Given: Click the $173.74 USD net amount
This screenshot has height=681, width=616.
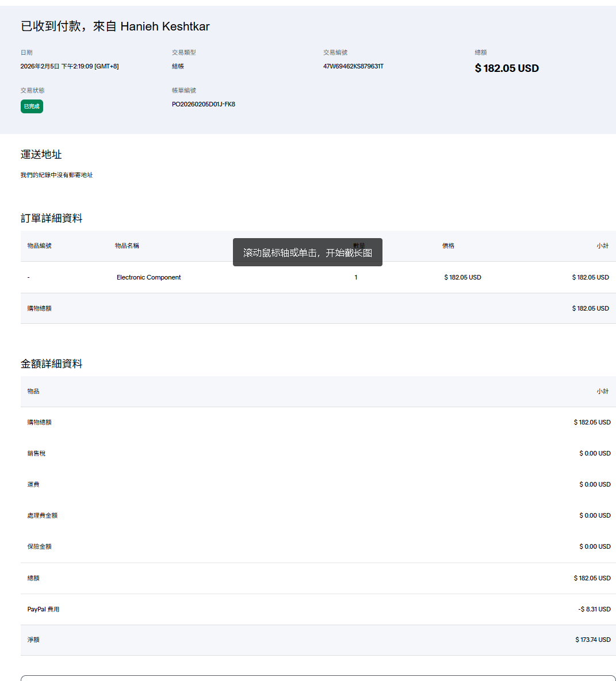Looking at the screenshot, I should [592, 640].
